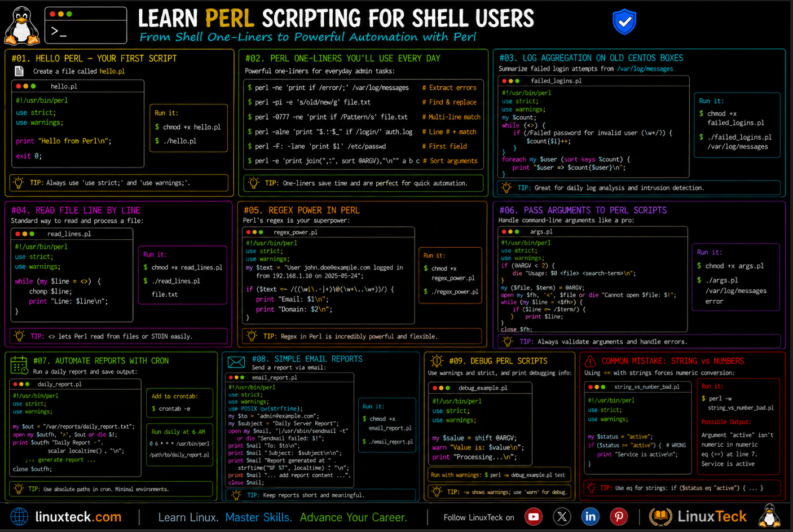Viewport: 793px width, 532px height.
Task: Click the blue /var/log/messages path in #03 subtitle
Action: [x=645, y=69]
